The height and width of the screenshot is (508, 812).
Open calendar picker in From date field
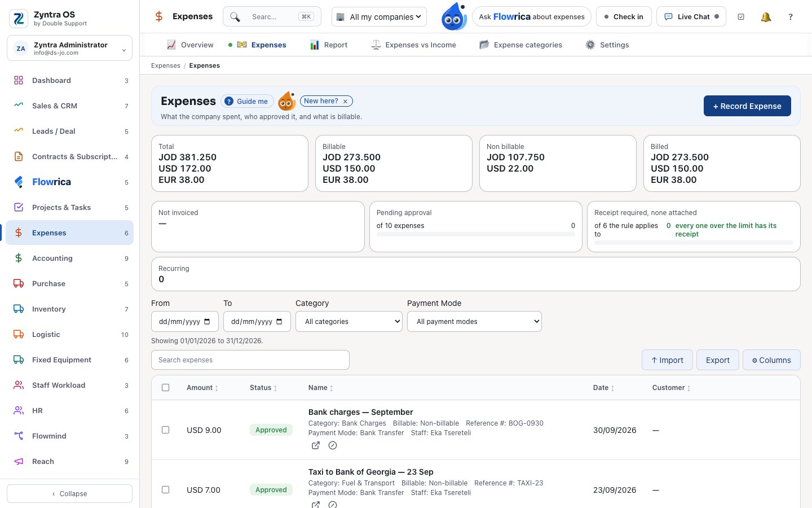[207, 322]
